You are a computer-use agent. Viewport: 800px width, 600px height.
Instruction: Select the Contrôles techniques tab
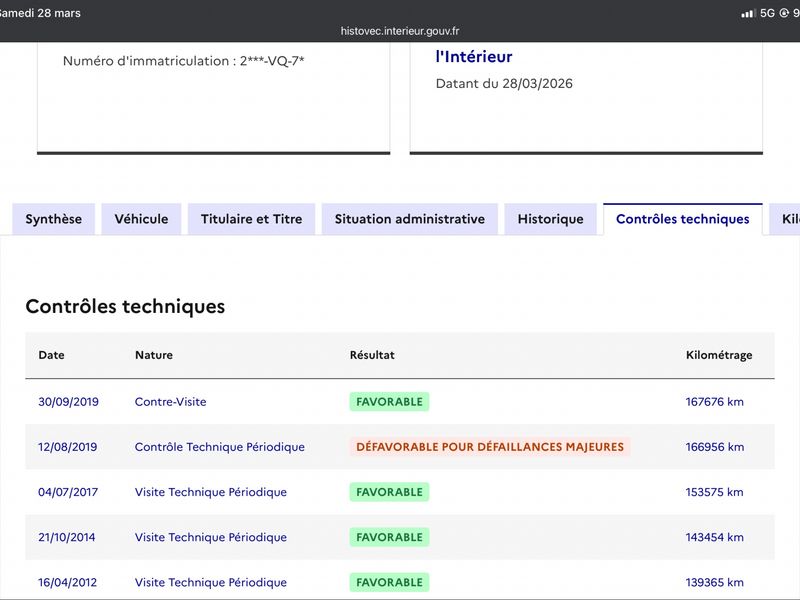click(682, 219)
